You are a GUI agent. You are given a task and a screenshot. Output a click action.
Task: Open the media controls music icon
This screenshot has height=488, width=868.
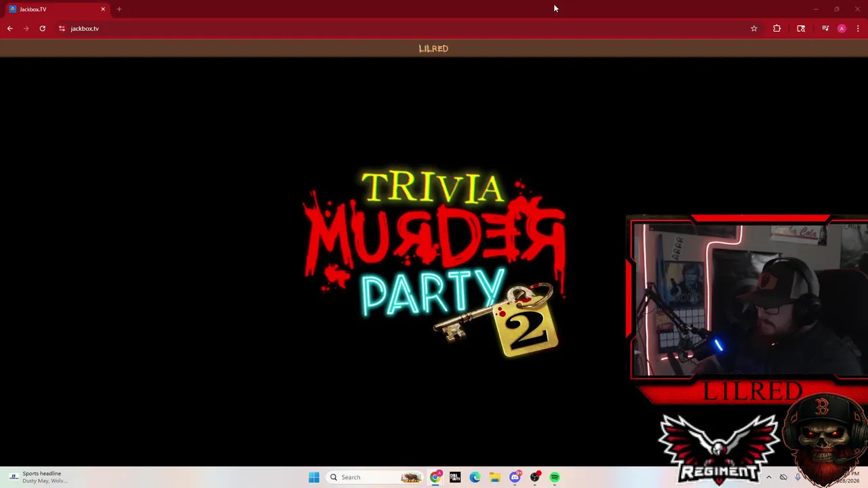click(825, 28)
